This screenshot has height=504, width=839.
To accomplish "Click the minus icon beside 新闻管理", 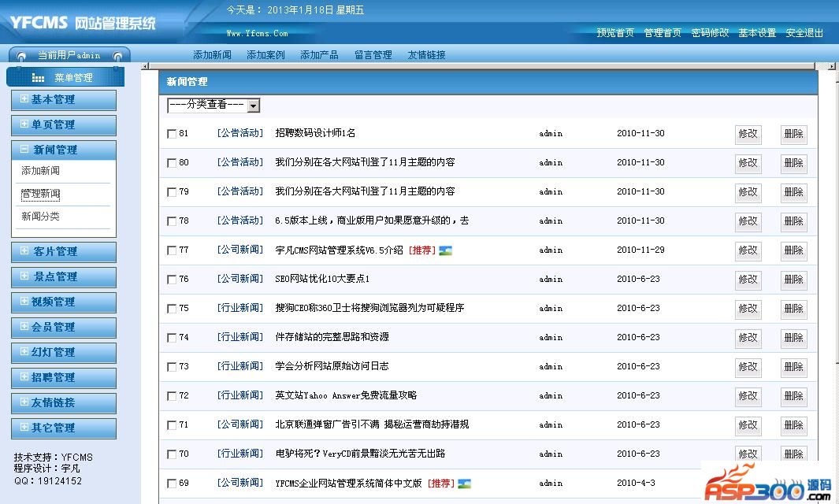I will click(24, 150).
